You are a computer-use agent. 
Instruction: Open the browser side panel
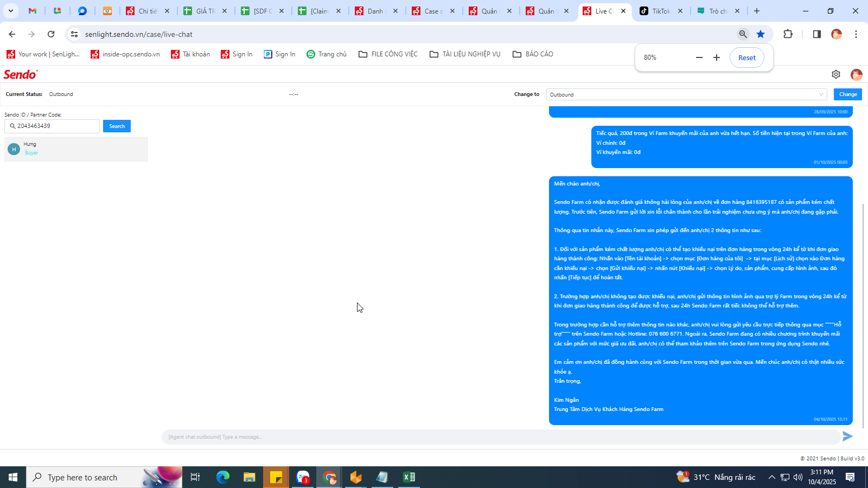(817, 34)
